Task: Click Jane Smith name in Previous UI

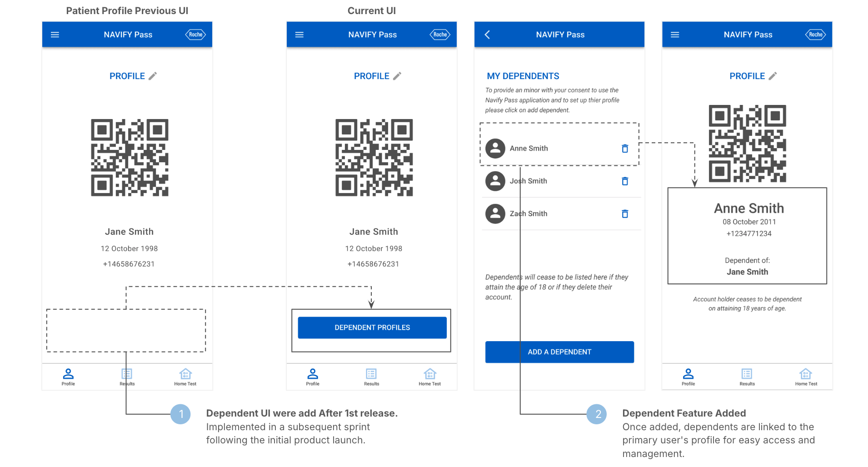Action: click(130, 232)
